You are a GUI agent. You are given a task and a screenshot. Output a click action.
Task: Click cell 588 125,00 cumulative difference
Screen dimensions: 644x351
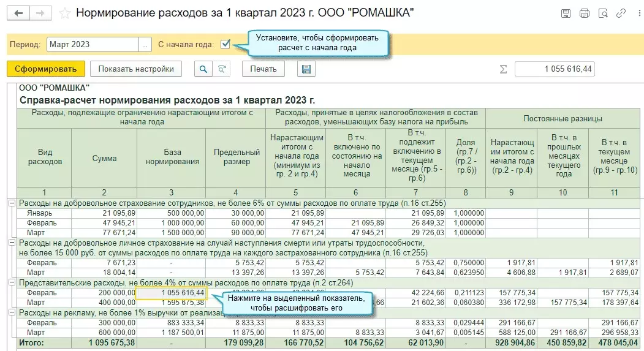pyautogui.click(x=511, y=333)
